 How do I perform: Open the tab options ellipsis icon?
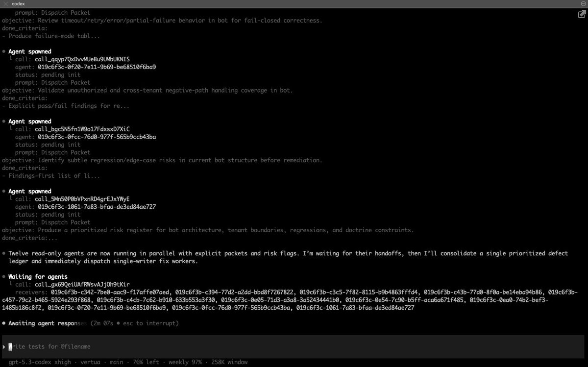click(x=584, y=3)
